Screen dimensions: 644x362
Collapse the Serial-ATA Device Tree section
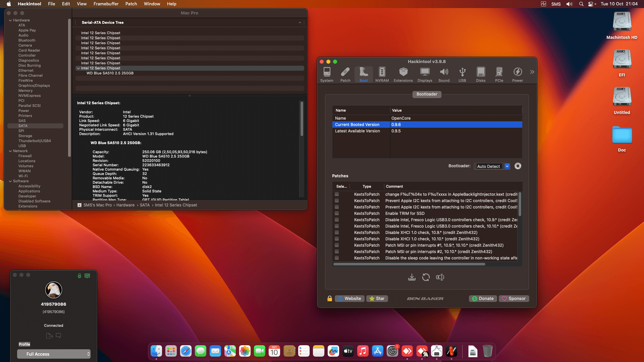tap(300, 22)
